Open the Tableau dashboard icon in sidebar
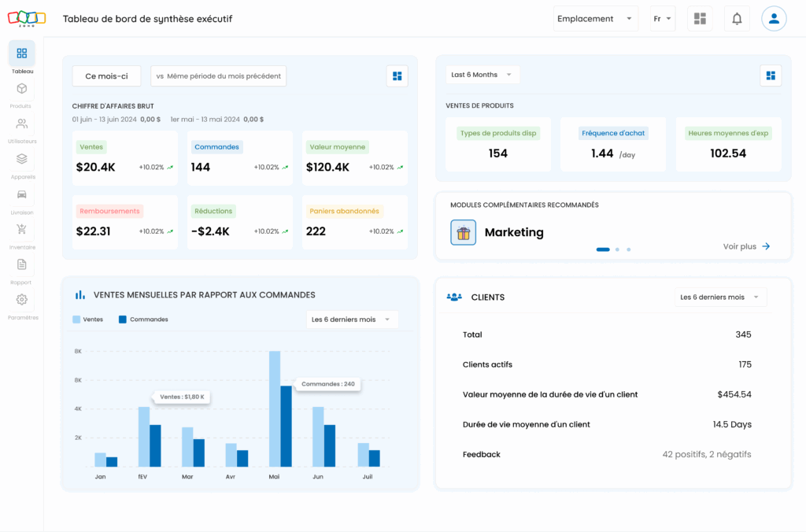 pyautogui.click(x=21, y=53)
